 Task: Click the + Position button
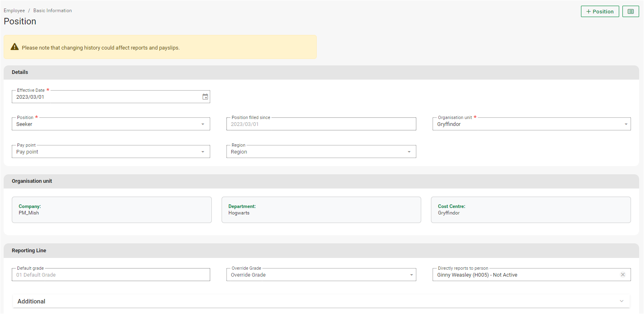[x=600, y=11]
